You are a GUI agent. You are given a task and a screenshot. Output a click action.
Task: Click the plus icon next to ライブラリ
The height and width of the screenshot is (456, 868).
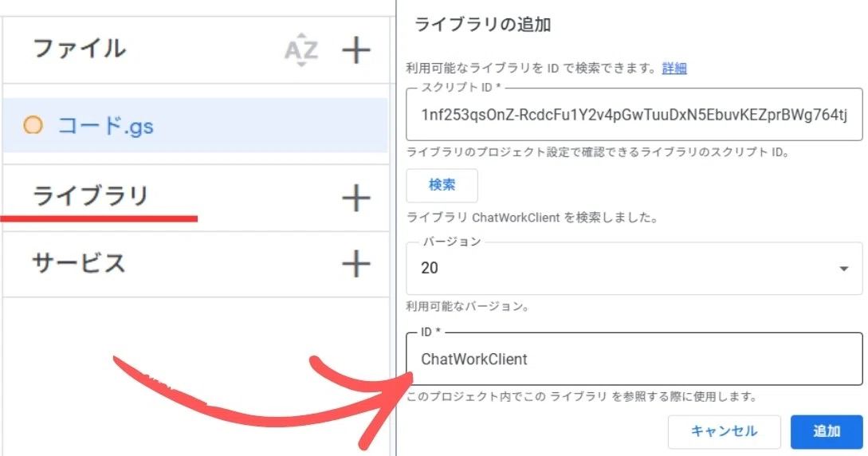coord(356,198)
